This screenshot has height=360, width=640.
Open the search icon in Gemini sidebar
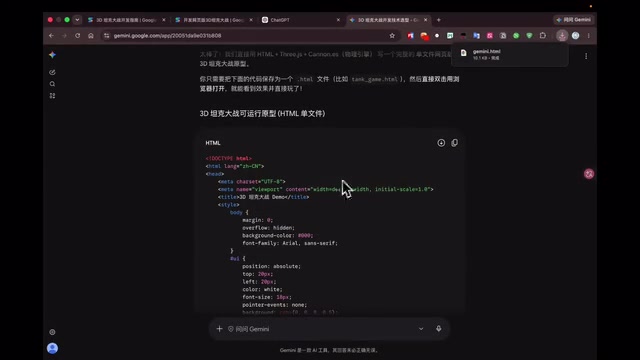(x=52, y=84)
